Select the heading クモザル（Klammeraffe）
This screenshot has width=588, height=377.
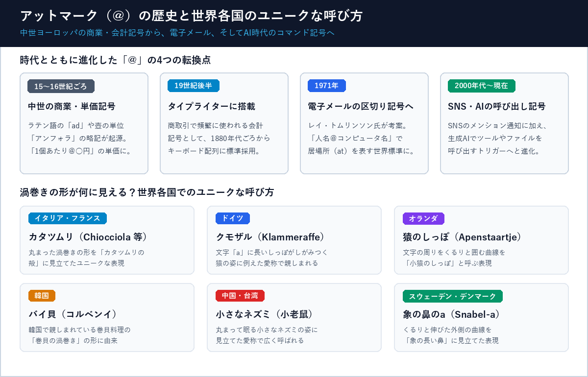click(x=270, y=237)
